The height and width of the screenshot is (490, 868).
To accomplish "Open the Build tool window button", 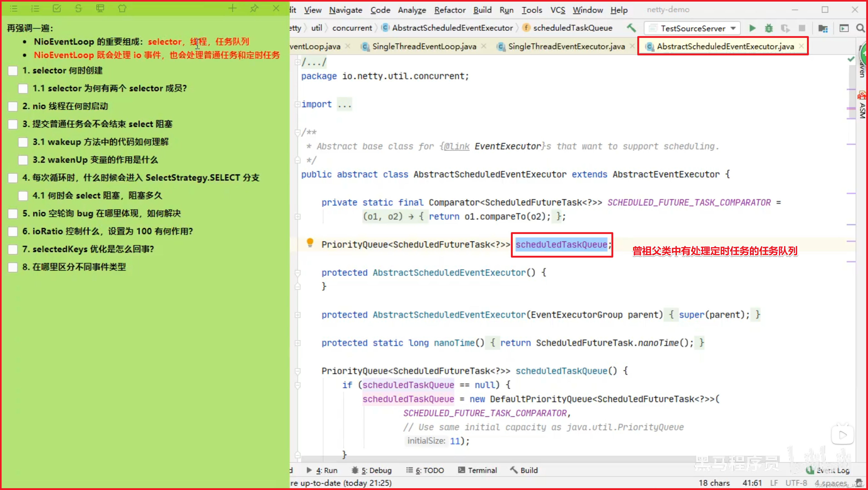I will (x=524, y=470).
